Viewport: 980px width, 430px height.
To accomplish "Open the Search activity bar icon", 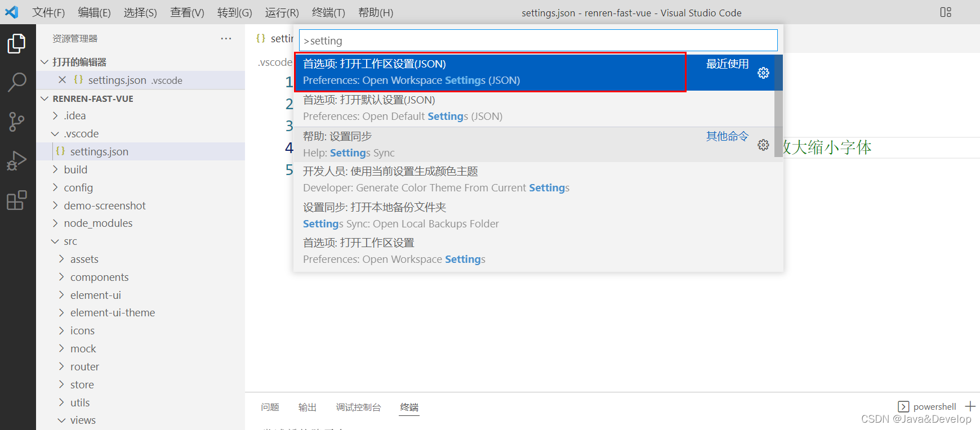I will 17,82.
